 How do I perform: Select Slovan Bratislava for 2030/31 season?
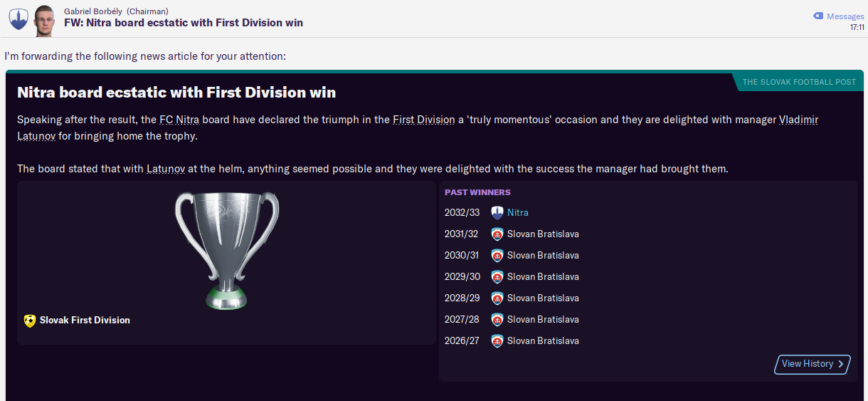[542, 256]
